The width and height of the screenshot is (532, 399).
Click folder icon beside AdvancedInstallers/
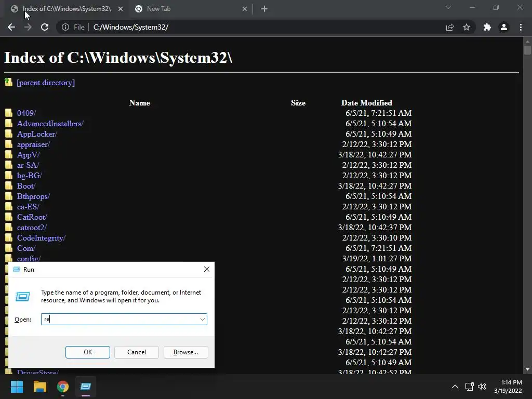9,123
